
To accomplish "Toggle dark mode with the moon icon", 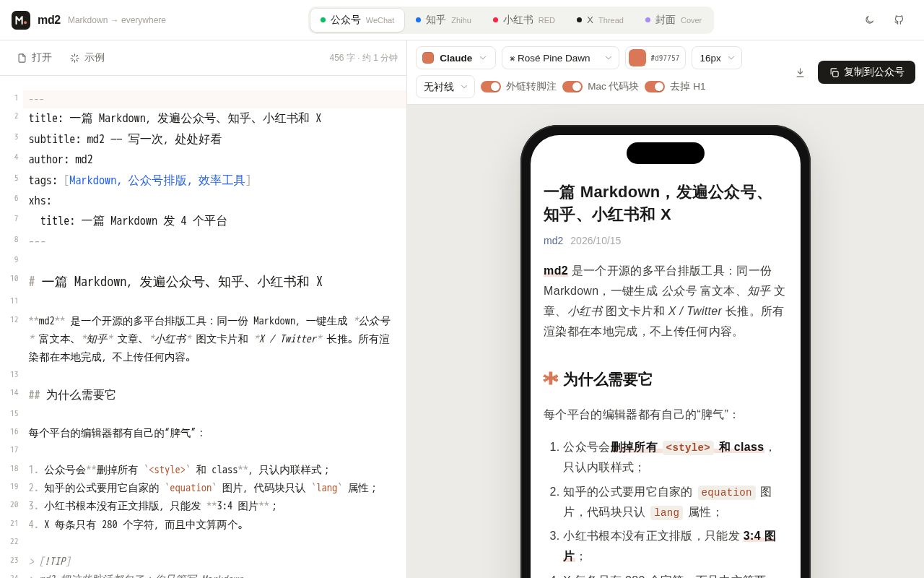I will [x=870, y=20].
